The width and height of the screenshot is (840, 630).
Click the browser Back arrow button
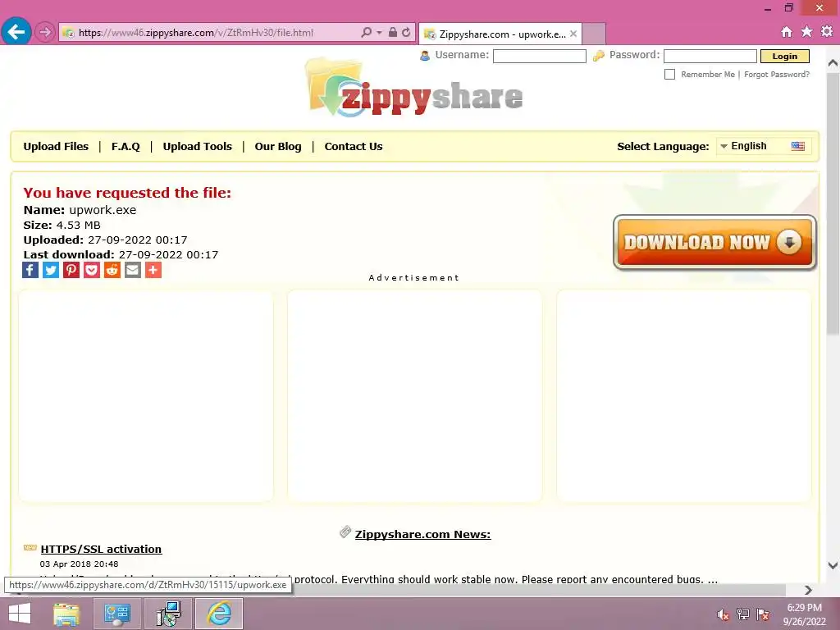tap(16, 32)
